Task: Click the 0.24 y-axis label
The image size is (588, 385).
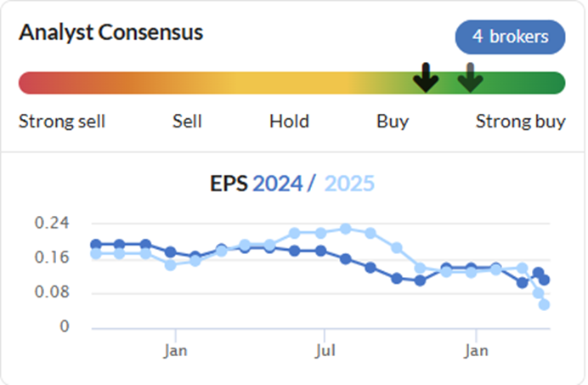Action: coord(52,223)
